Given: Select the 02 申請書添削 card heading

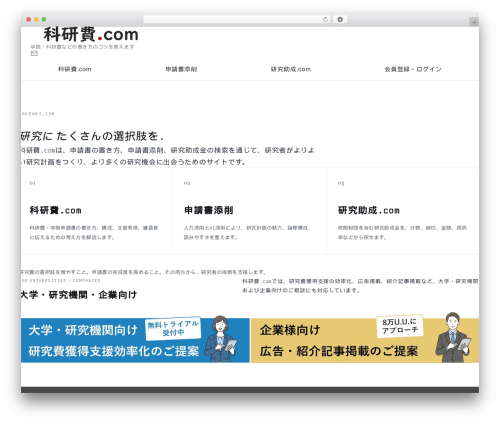Looking at the screenshot, I should coord(209,210).
